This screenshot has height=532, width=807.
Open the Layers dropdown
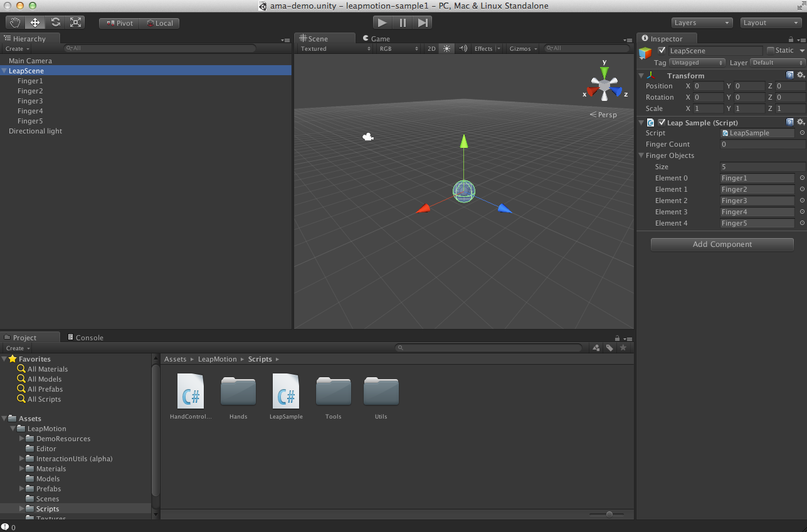tap(702, 22)
